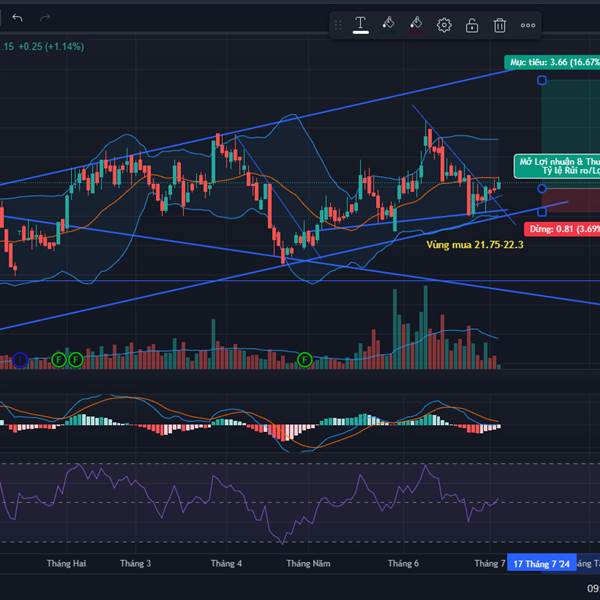Click the highlighted 17 Tháng 7 '24 date tag
600x600 pixels.
tap(541, 564)
